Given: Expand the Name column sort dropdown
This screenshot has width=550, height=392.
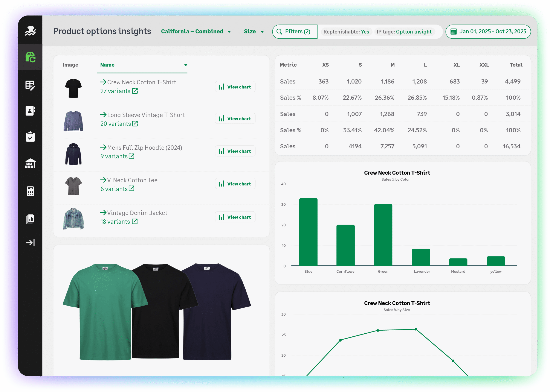Looking at the screenshot, I should click(186, 65).
